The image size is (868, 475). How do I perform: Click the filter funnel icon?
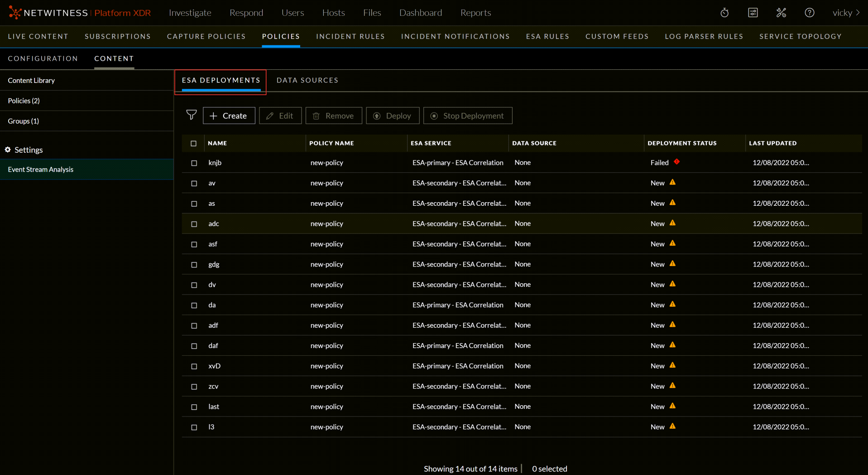point(192,115)
